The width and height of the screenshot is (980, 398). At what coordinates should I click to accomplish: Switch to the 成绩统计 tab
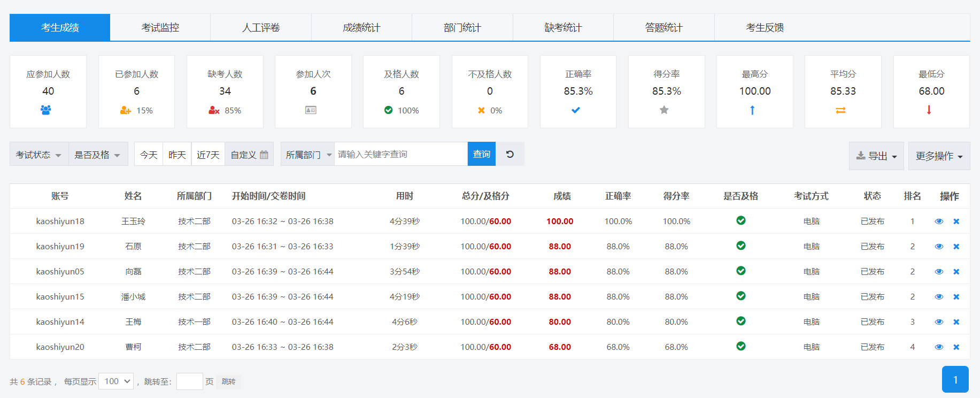(x=361, y=28)
